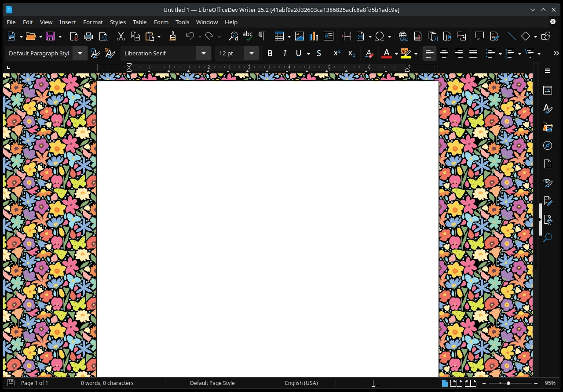Open the Tools menu

[x=182, y=22]
